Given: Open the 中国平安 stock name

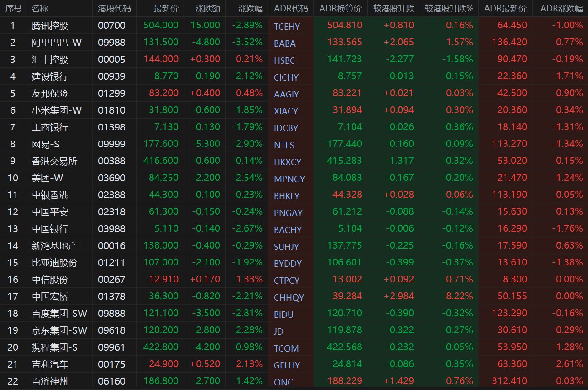Looking at the screenshot, I should coord(50,211).
